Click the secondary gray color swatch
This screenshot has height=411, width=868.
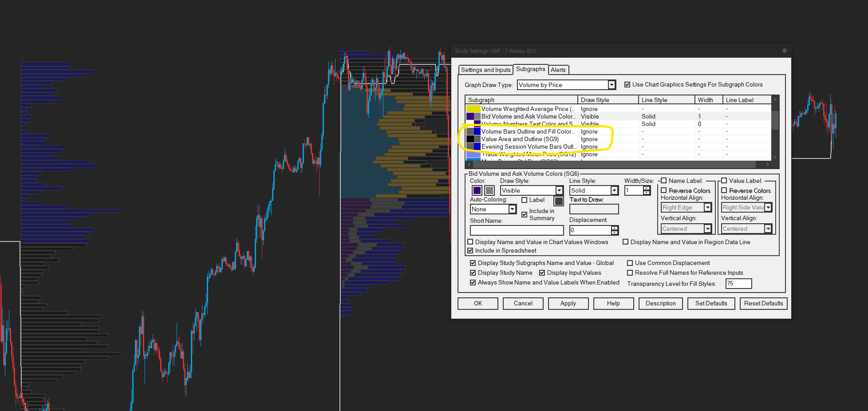[x=489, y=190]
